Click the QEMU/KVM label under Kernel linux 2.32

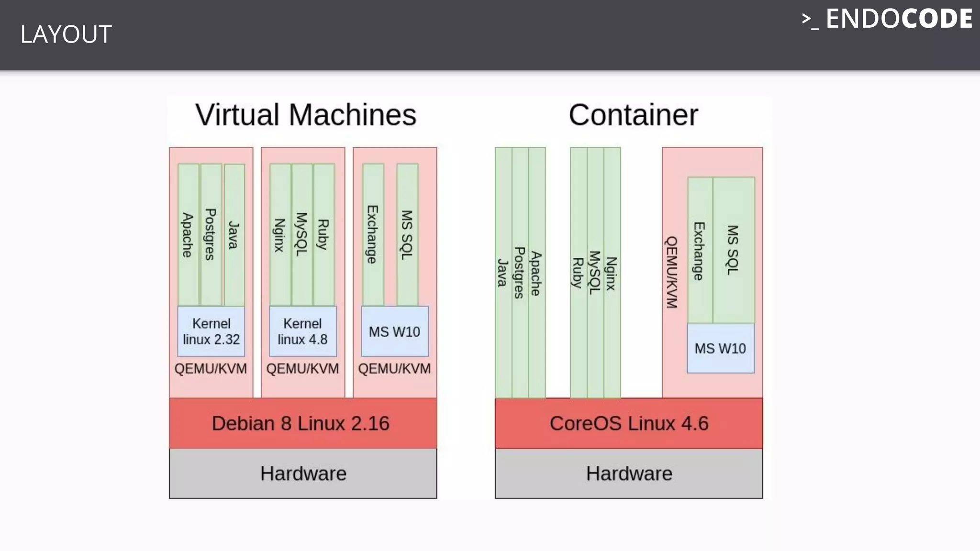pyautogui.click(x=211, y=369)
